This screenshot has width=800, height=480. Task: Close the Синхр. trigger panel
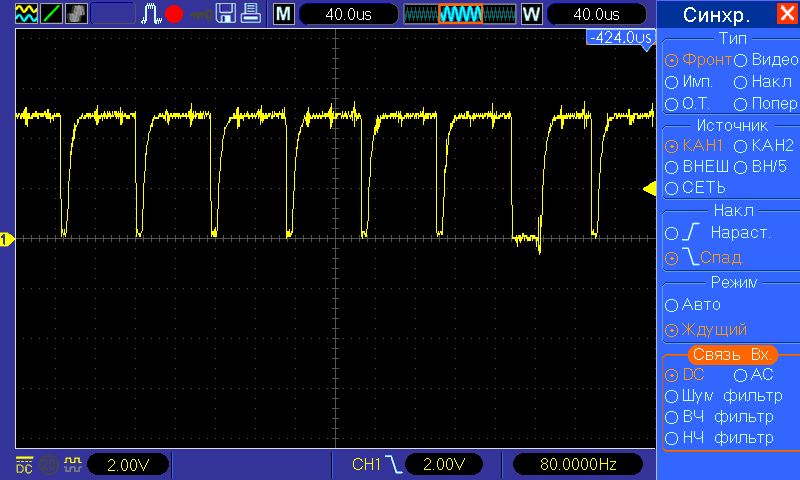(785, 14)
